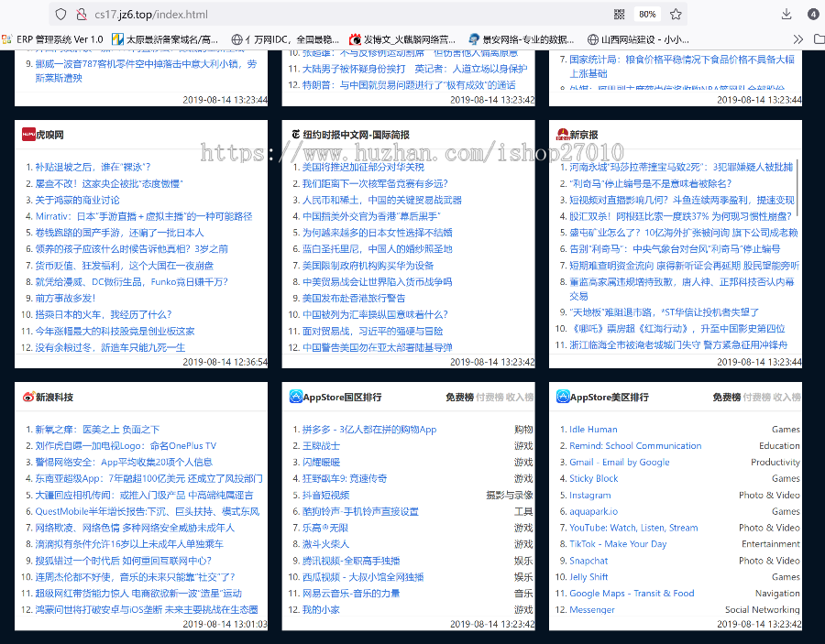Screen dimensions: 825x644
Task: Open ERP 管理系统 Ver 1.0 bookmark
Action: pyautogui.click(x=52, y=38)
